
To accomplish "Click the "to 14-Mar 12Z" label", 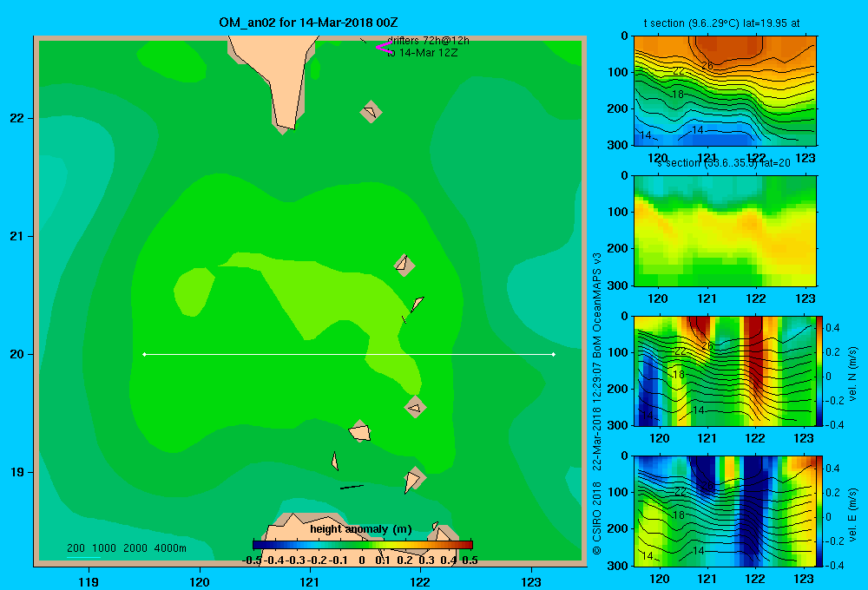I will [x=423, y=53].
